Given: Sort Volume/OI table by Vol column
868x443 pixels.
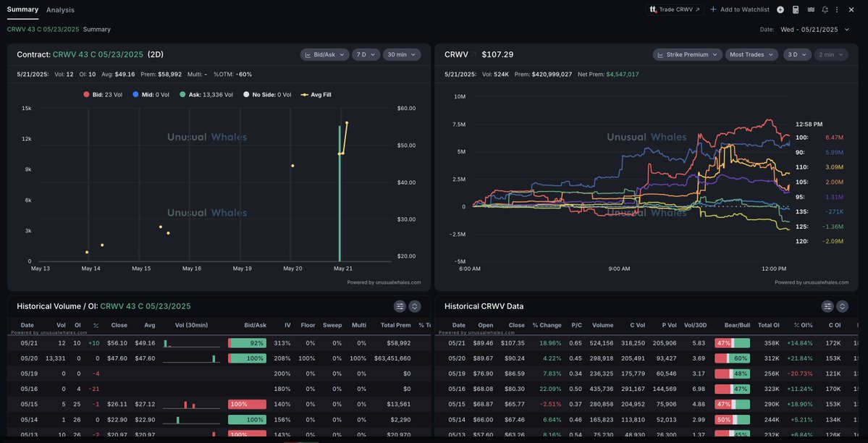Looking at the screenshot, I should click(61, 325).
